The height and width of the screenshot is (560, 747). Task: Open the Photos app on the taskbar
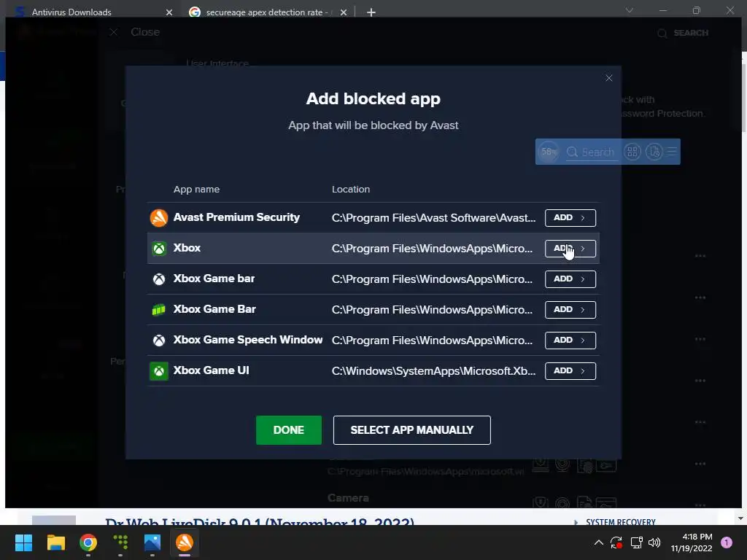(x=152, y=542)
